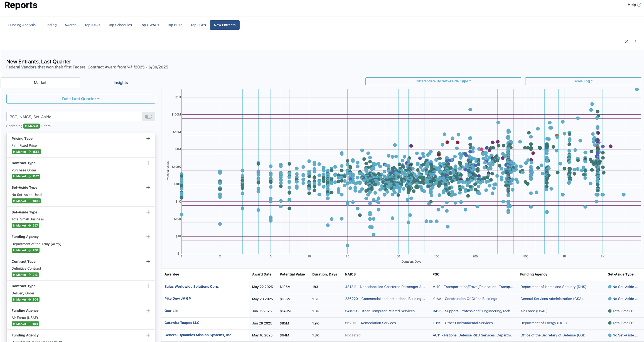Click the Pike Dew JV GP link

click(x=178, y=299)
